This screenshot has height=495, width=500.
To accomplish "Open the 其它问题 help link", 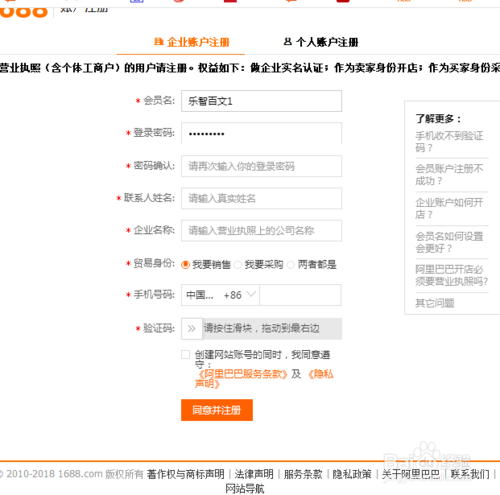I will [435, 303].
